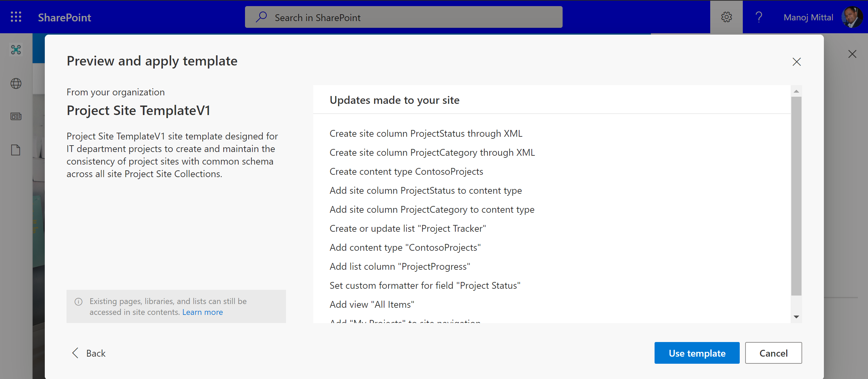
Task: Click the Manoj Mittal user name
Action: pos(808,17)
